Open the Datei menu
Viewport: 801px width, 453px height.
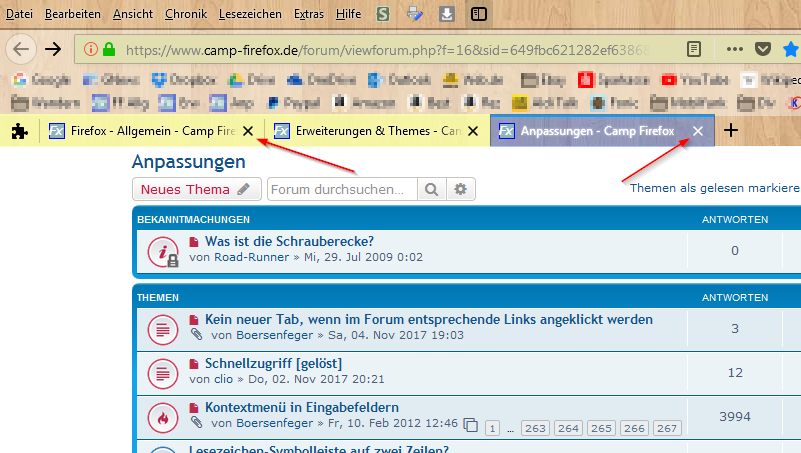pyautogui.click(x=19, y=14)
